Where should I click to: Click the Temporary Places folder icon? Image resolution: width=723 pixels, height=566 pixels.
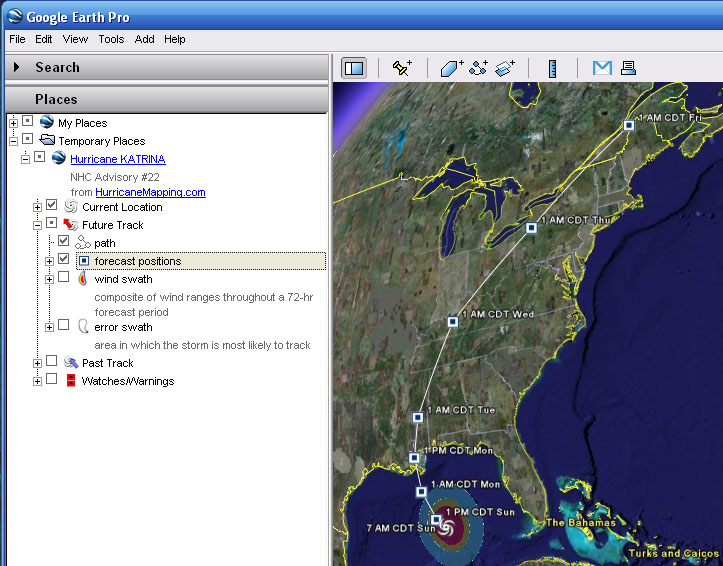coord(47,139)
